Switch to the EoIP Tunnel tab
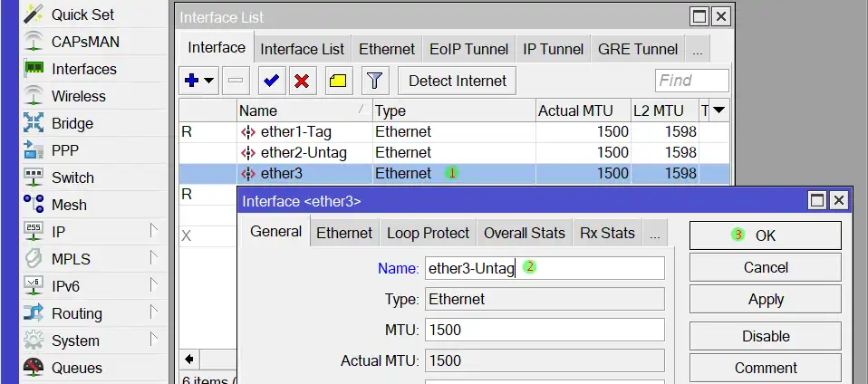This screenshot has width=868, height=384. click(x=468, y=49)
